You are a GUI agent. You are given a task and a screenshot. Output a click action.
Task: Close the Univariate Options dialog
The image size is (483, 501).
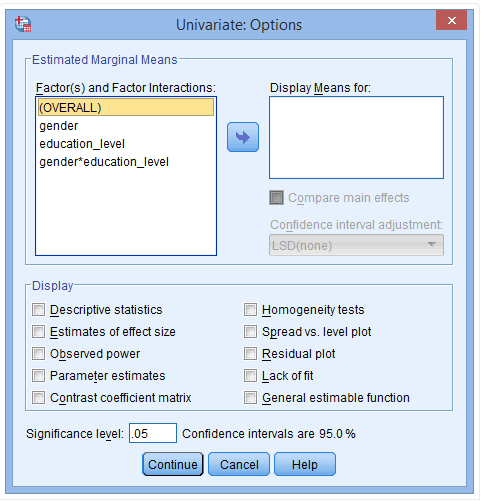tap(451, 20)
